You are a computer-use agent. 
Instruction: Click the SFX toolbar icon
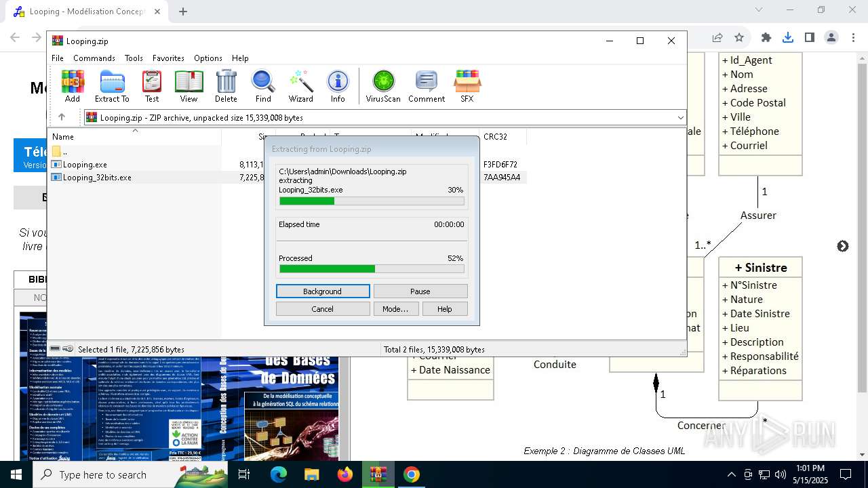pos(467,86)
